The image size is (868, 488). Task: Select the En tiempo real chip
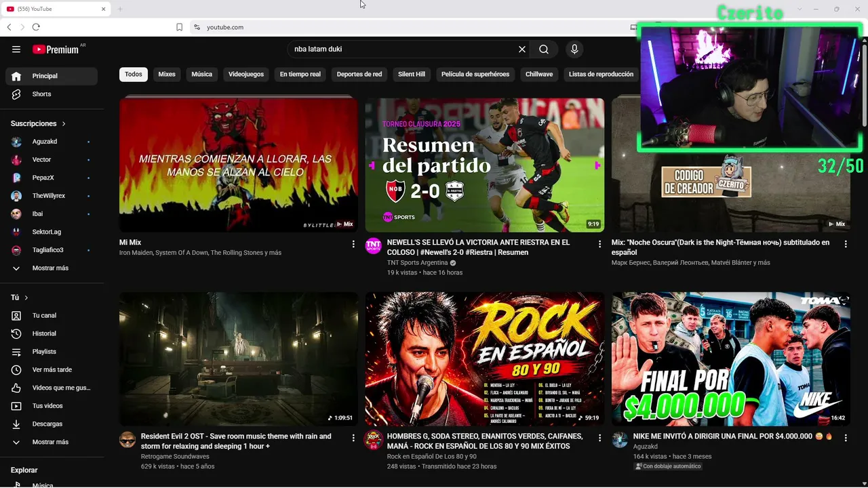[300, 75]
